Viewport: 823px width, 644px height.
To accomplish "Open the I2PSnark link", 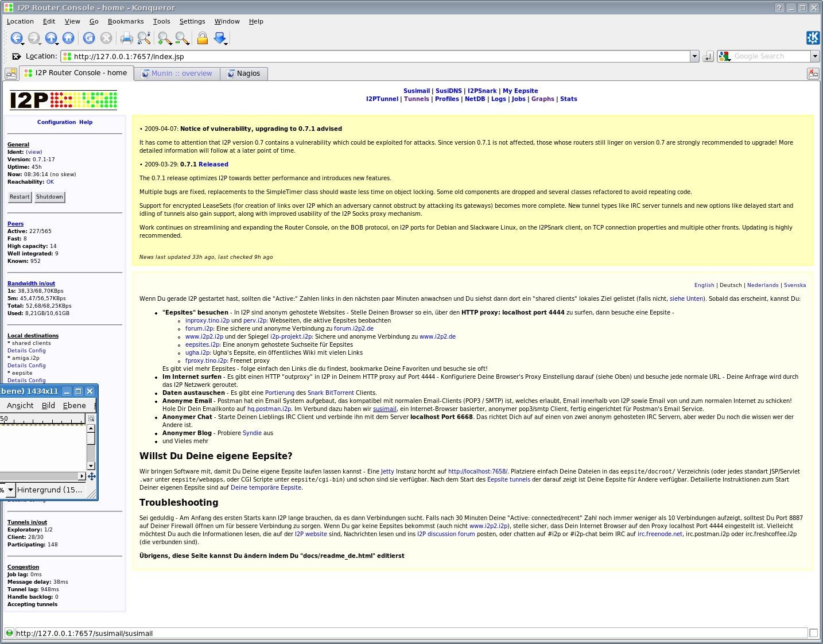I will click(x=482, y=91).
